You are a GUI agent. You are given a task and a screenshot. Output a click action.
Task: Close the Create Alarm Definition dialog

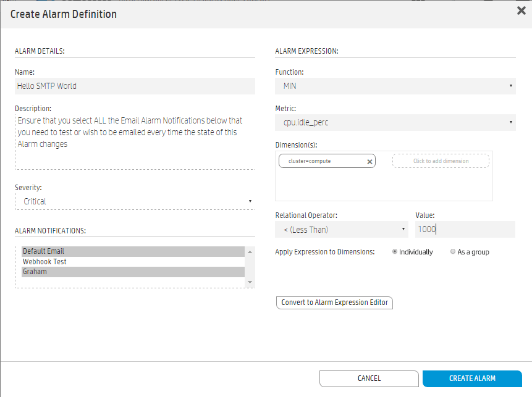[521, 10]
